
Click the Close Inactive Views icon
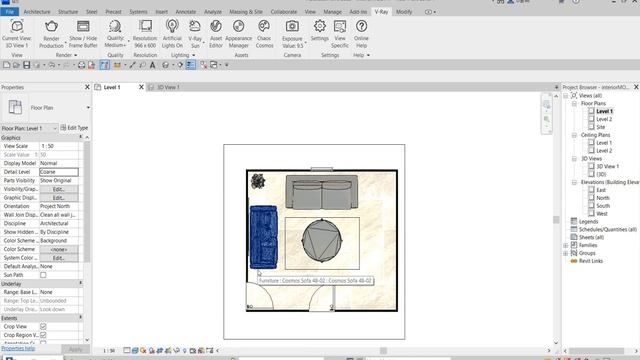tap(203, 65)
